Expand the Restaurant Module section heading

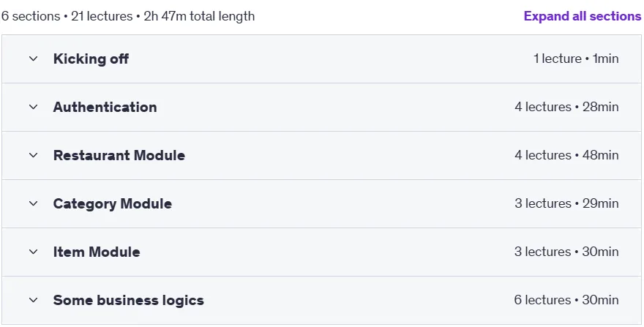119,155
